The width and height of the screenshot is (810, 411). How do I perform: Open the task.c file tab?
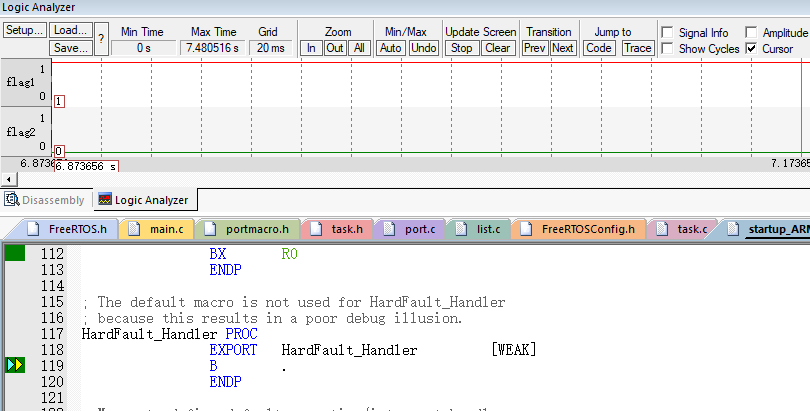point(681,229)
